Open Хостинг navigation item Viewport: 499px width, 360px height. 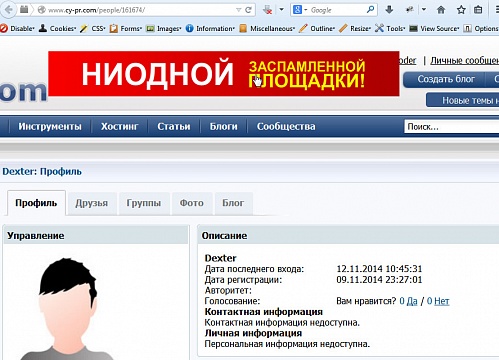(x=119, y=126)
